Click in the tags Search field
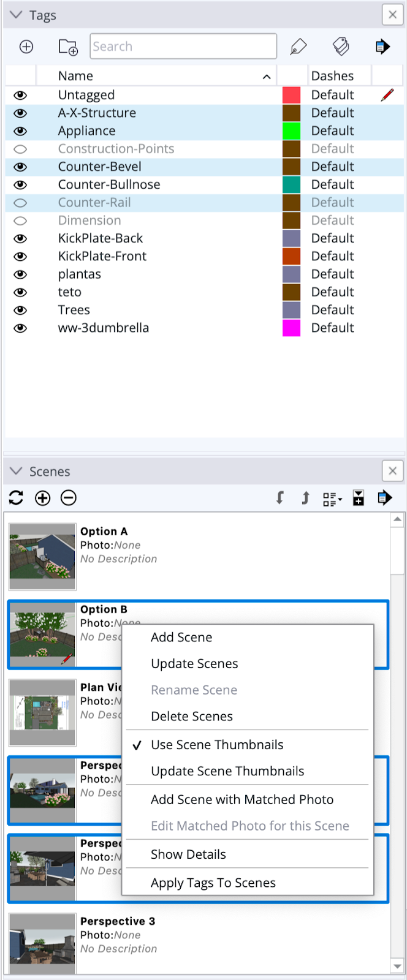Screen dimensions: 407x980 point(183,47)
